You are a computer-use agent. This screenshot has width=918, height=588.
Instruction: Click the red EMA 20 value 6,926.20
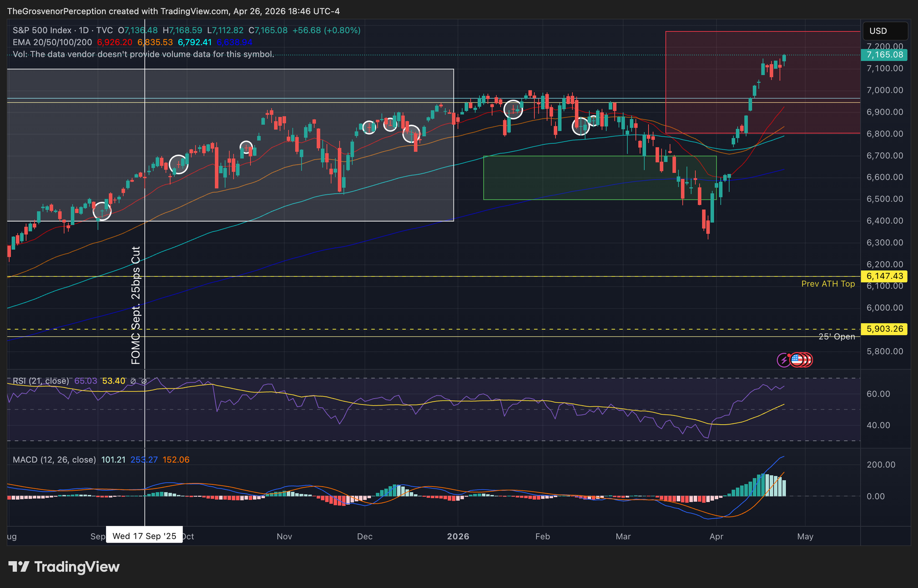coord(114,42)
